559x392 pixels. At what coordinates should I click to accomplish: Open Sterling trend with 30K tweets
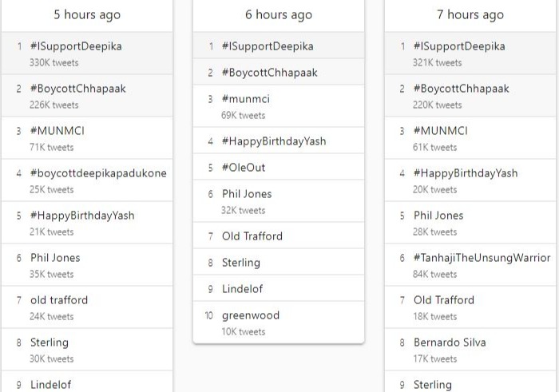[x=50, y=343]
